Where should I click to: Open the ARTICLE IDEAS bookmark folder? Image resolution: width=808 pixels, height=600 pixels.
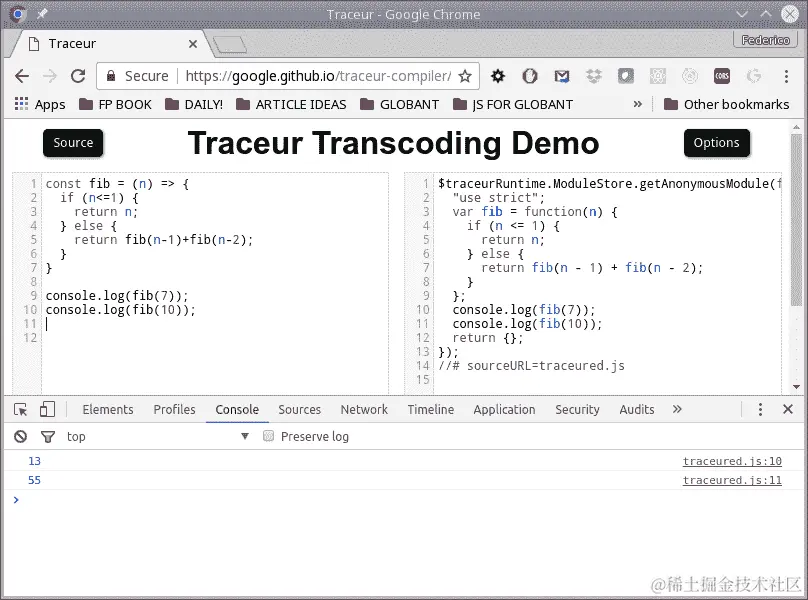coord(291,104)
